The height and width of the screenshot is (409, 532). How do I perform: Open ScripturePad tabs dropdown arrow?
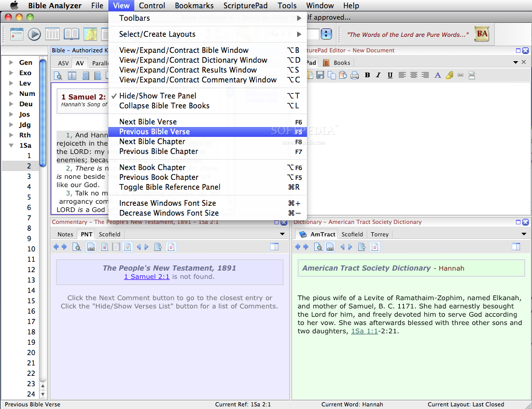click(515, 62)
